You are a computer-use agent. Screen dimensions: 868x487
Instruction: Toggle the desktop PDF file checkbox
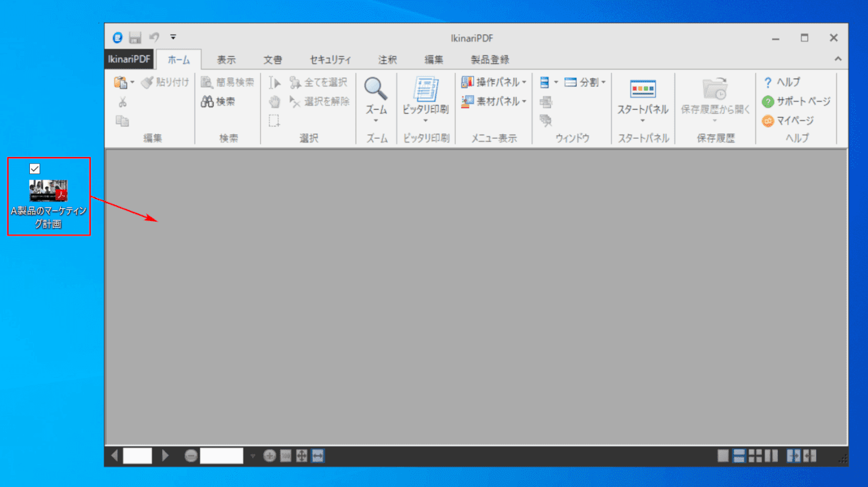(35, 169)
